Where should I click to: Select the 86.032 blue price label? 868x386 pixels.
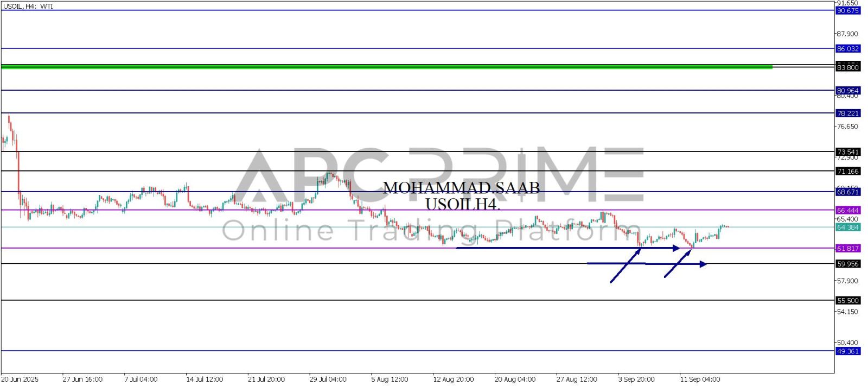coord(847,49)
